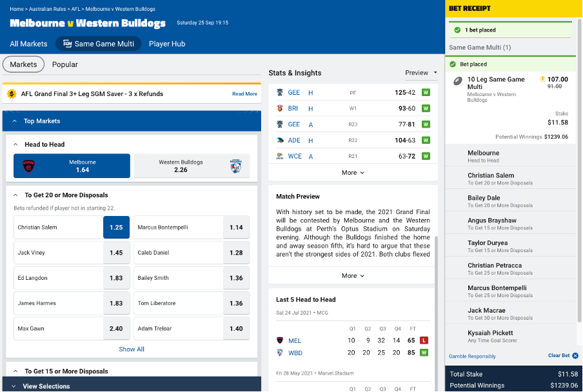
Task: Click the WBD team logo in Last 5
Action: (280, 353)
